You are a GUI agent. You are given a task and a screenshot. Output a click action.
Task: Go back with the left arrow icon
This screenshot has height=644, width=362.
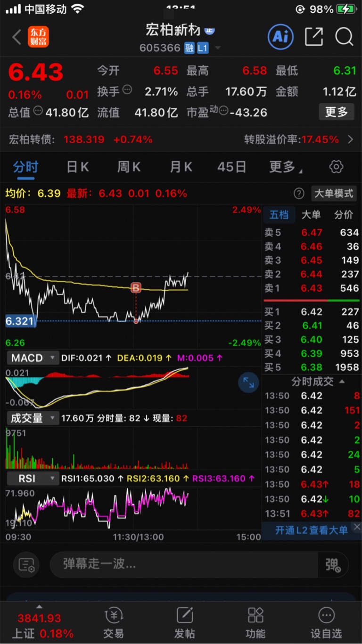point(16,37)
